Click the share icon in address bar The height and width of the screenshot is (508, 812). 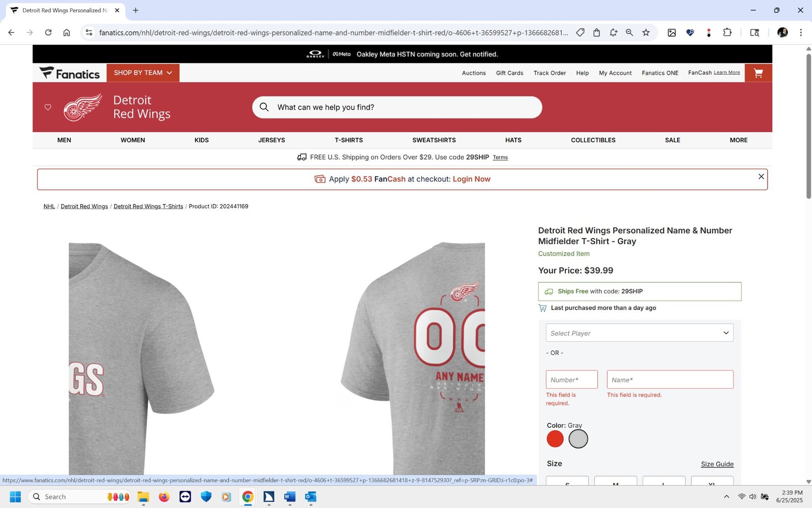pyautogui.click(x=614, y=33)
